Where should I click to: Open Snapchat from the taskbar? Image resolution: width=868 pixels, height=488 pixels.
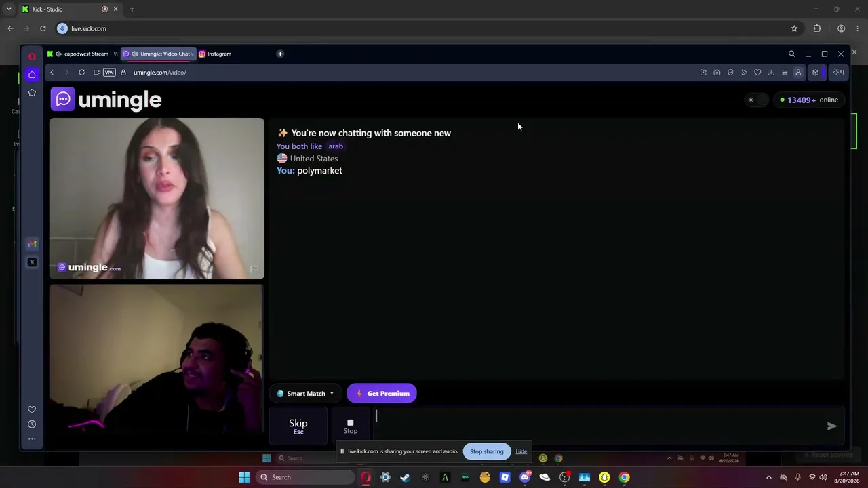[x=604, y=477]
